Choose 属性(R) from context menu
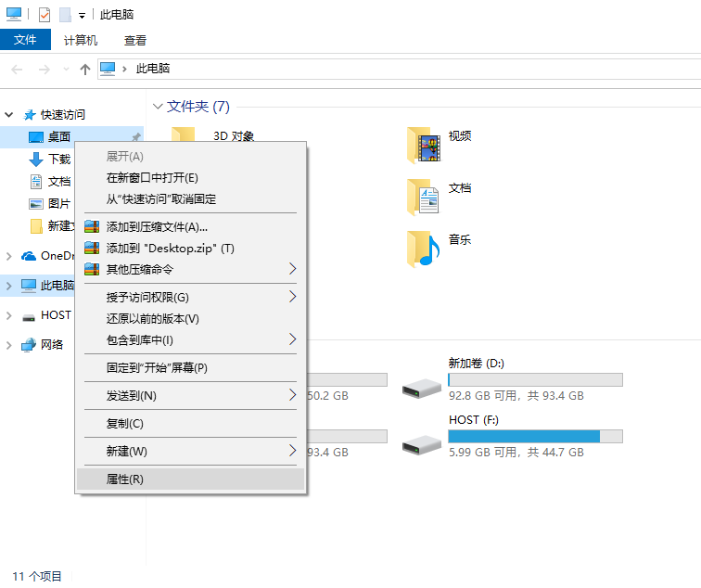 coord(190,479)
